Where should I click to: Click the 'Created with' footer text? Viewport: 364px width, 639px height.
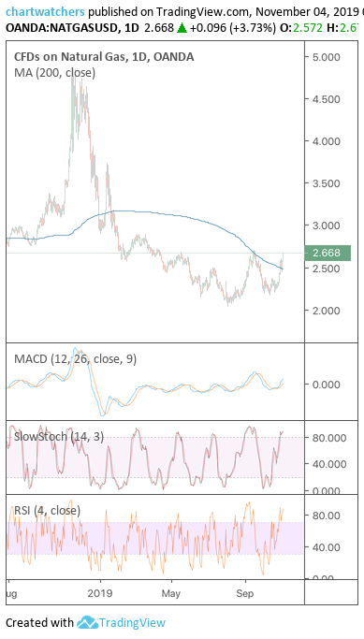click(40, 623)
